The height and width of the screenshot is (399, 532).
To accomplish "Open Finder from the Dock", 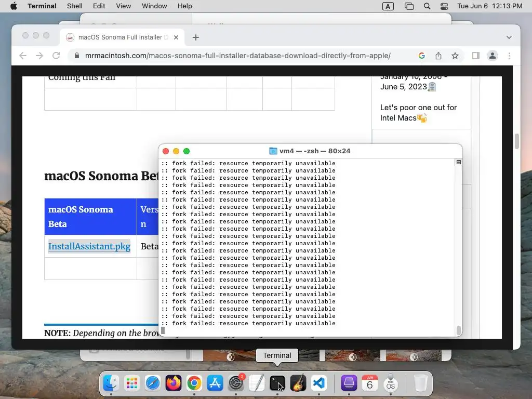I will (111, 383).
